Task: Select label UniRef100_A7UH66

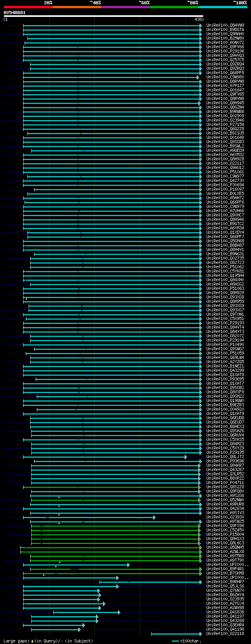Action: point(225,211)
